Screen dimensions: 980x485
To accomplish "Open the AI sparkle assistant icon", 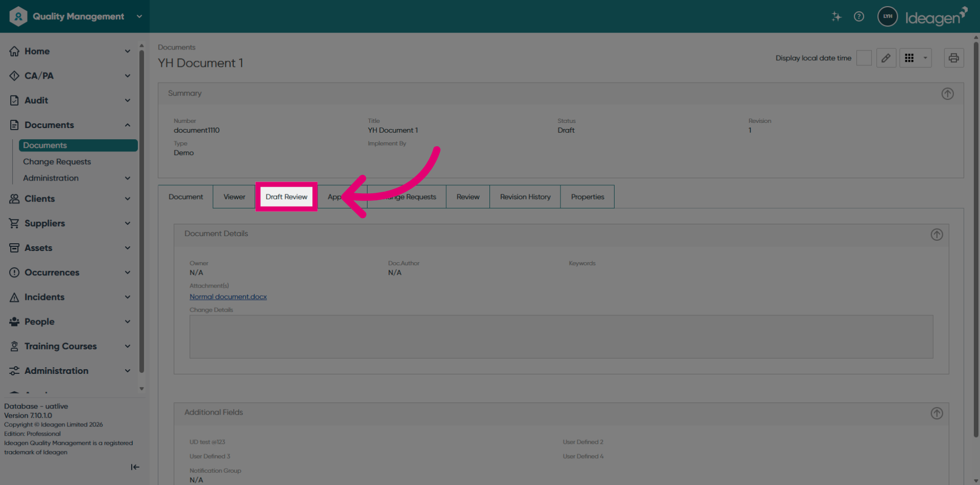I will (x=836, y=16).
